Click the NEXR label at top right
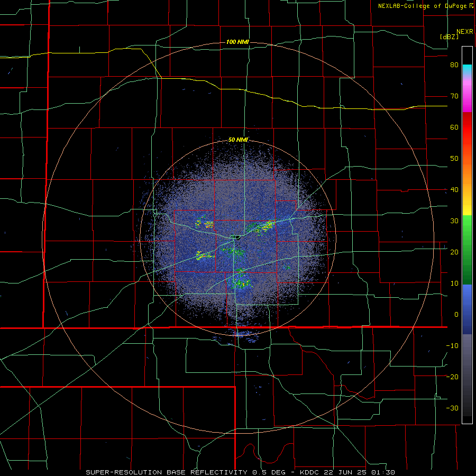 [x=465, y=32]
